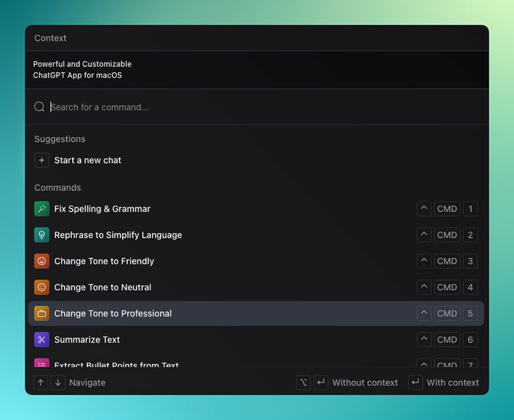Click the 2 key badge
This screenshot has width=514, height=420.
(470, 235)
